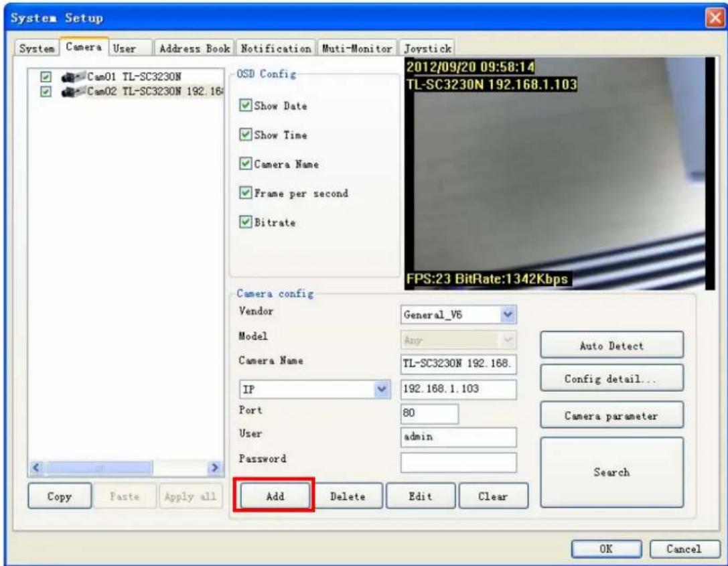This screenshot has height=566, width=728.
Task: Click the Add button
Action: click(275, 496)
